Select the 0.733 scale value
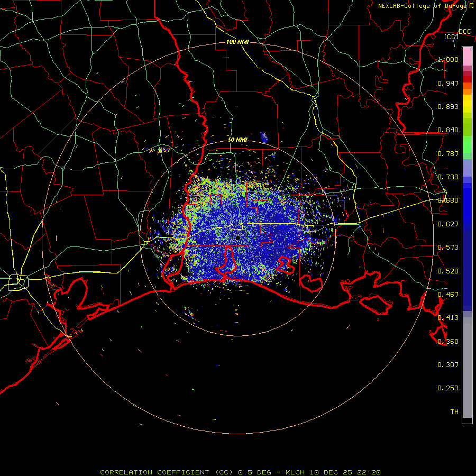 pyautogui.click(x=448, y=177)
